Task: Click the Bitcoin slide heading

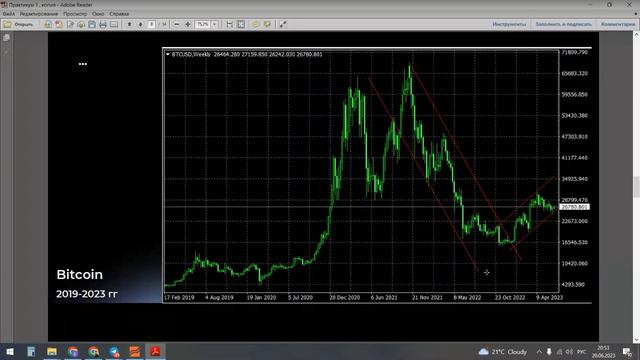Action: point(80,275)
